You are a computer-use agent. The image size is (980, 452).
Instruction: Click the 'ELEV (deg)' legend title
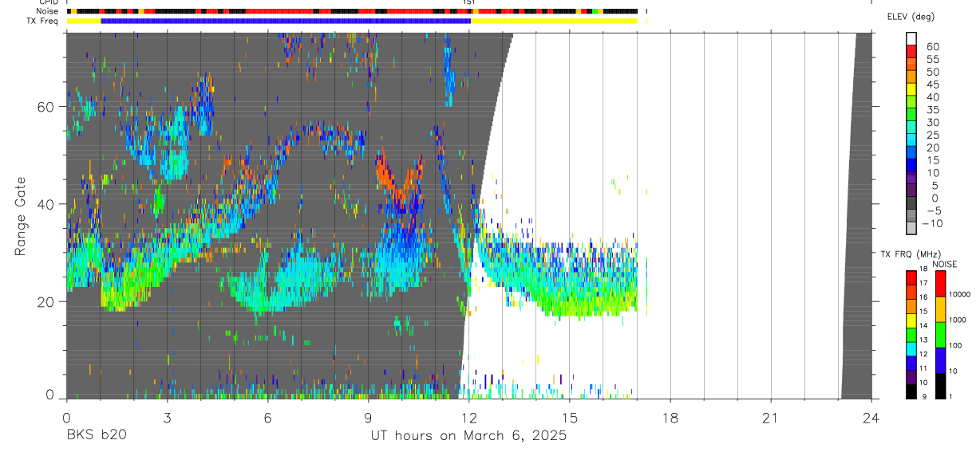(910, 17)
